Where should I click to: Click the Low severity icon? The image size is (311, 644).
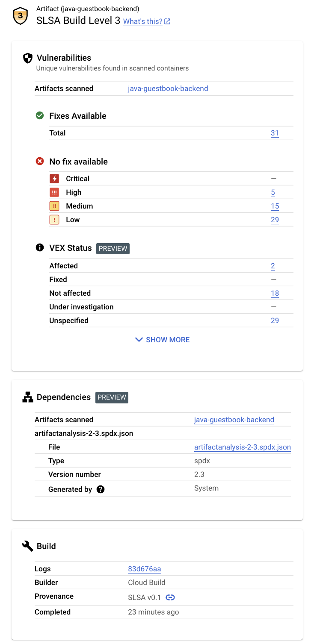54,220
